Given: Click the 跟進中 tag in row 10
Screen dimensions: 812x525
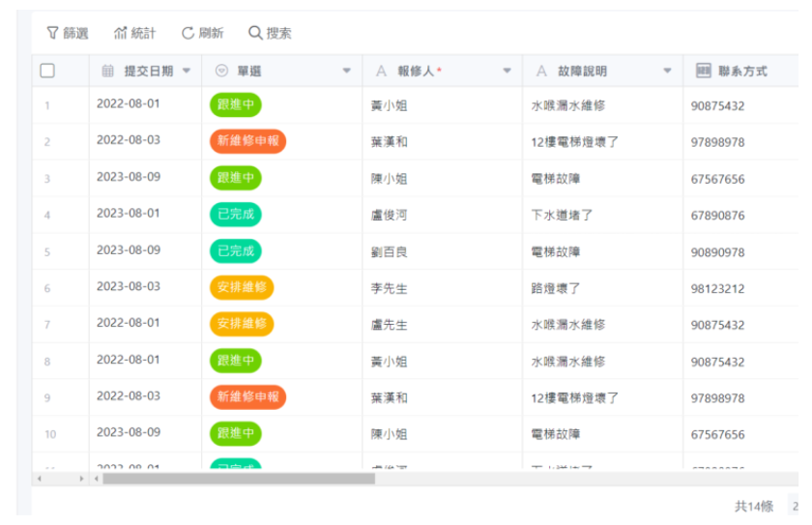Looking at the screenshot, I should pyautogui.click(x=236, y=433).
